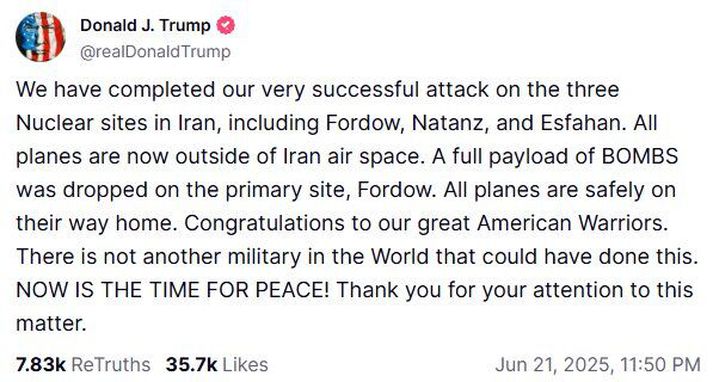The image size is (713, 382).
Task: Click the line There is not another military
Action: click(x=357, y=256)
